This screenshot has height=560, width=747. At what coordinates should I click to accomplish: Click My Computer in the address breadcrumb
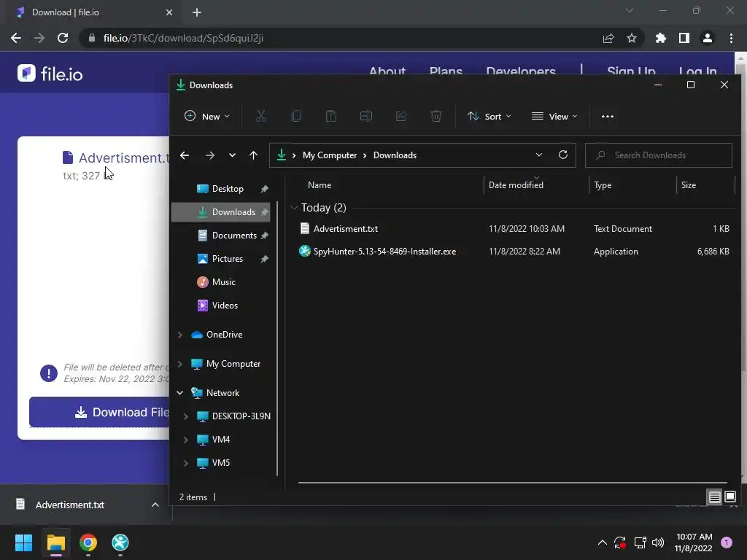330,155
